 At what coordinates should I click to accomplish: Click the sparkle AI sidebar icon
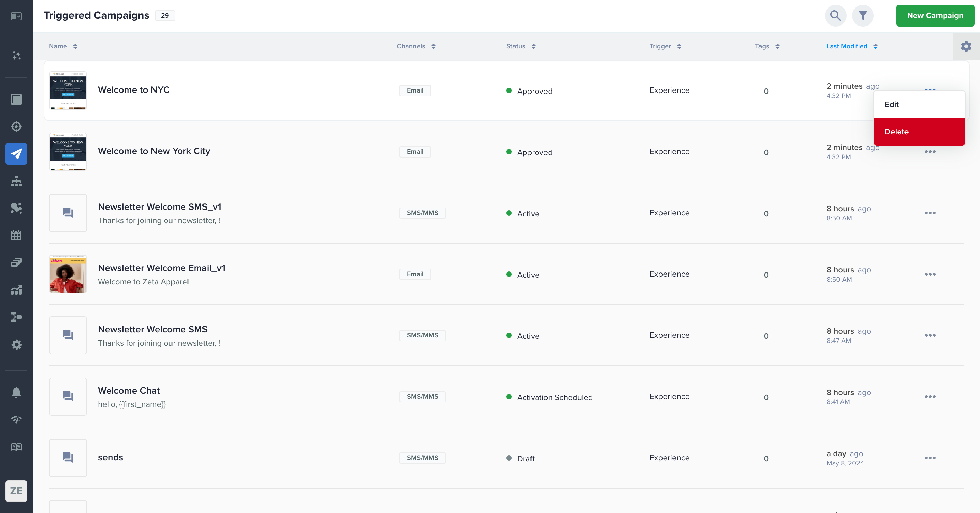click(16, 55)
